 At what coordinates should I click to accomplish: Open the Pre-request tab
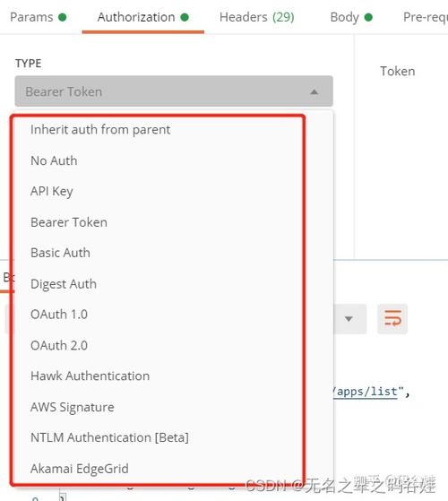point(426,17)
